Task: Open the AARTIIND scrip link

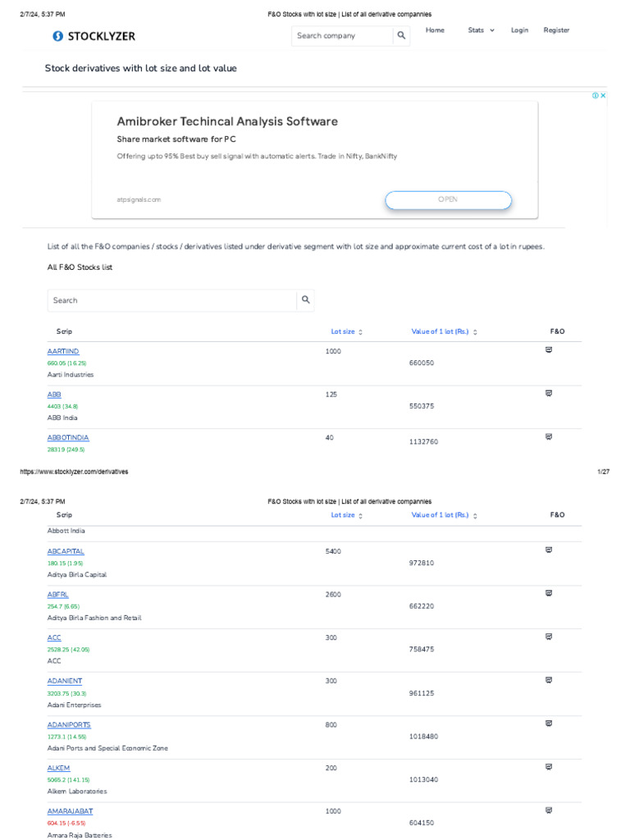Action: point(63,351)
